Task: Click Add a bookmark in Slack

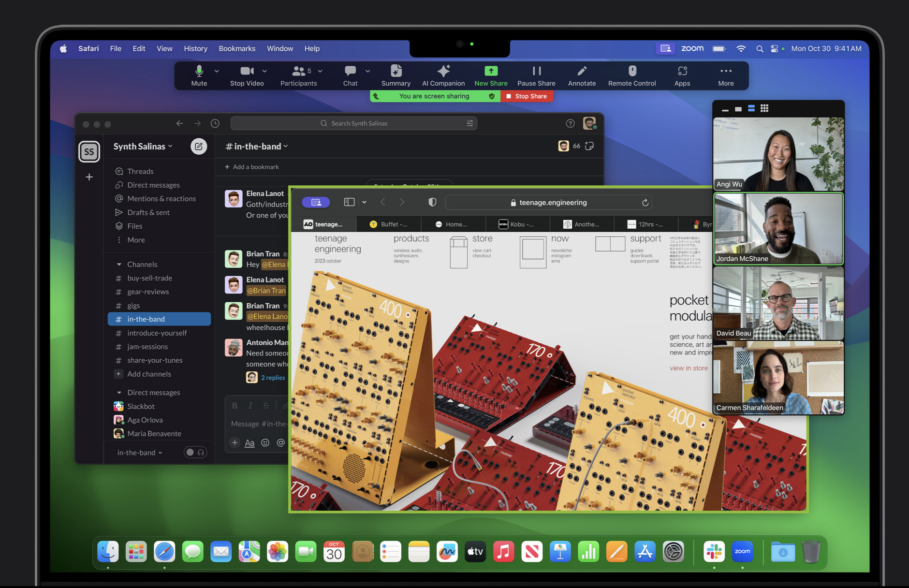Action: [x=252, y=167]
